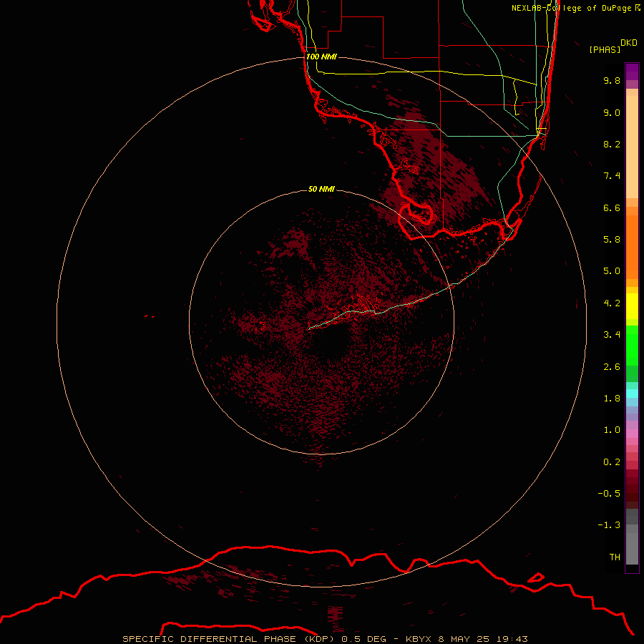The height and width of the screenshot is (644, 644).
Task: Click the '[PHAS]' label above the color bar
Action: 605,50
